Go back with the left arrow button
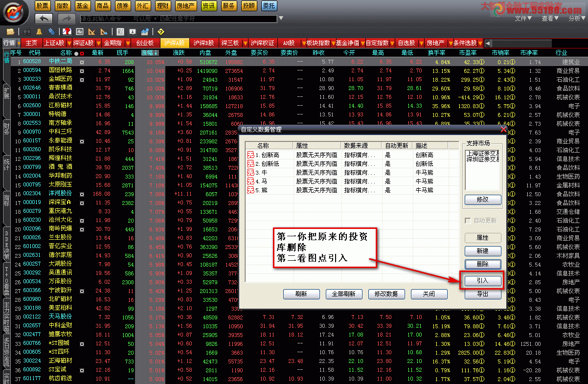588x384 pixels. (x=44, y=19)
